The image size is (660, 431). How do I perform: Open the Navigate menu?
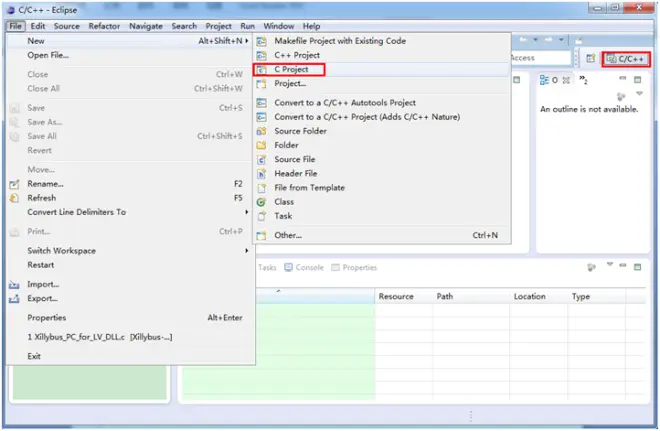(146, 26)
